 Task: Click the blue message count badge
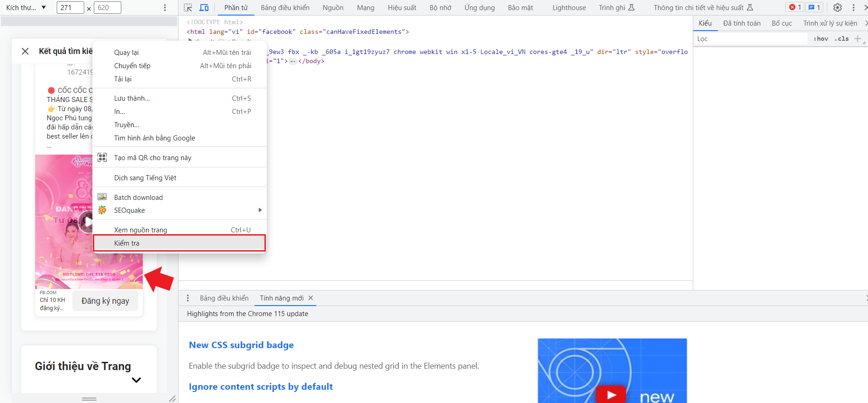[814, 7]
